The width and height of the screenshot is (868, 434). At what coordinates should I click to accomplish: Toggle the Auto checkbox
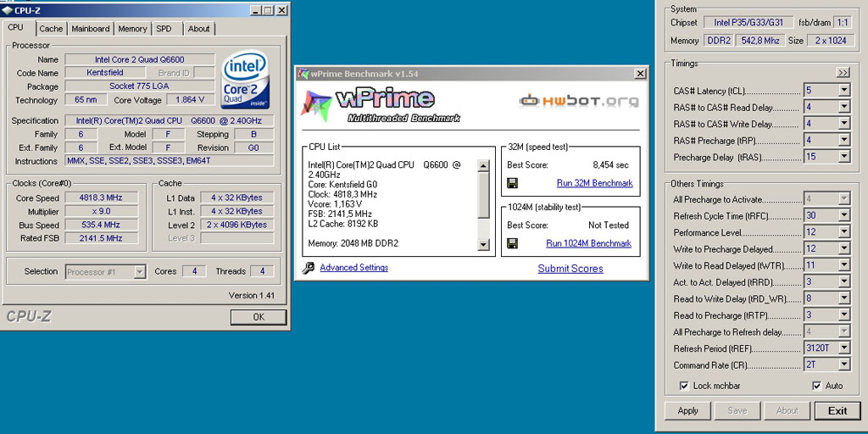point(817,386)
